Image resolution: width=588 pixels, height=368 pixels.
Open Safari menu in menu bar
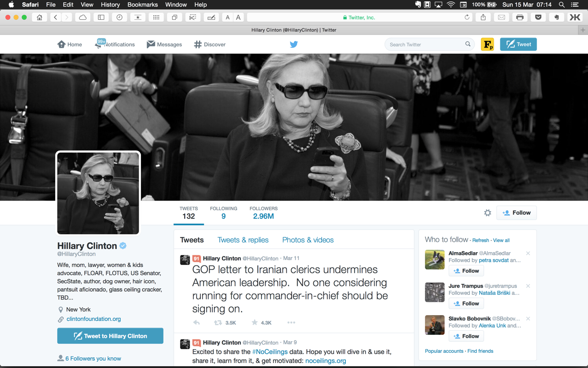[30, 5]
